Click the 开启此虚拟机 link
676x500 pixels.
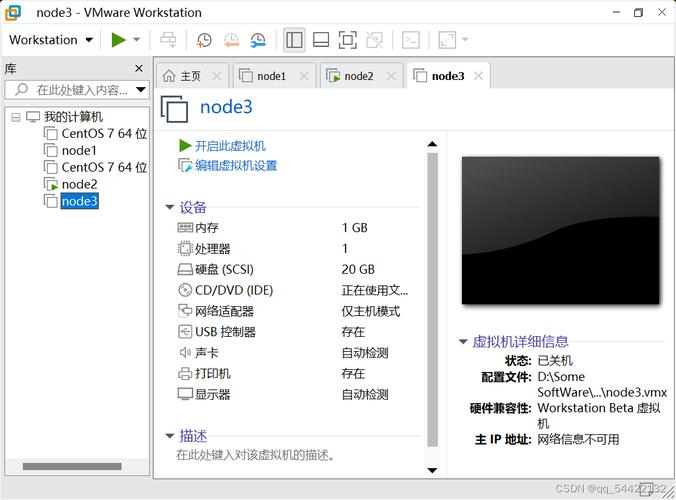tap(230, 146)
